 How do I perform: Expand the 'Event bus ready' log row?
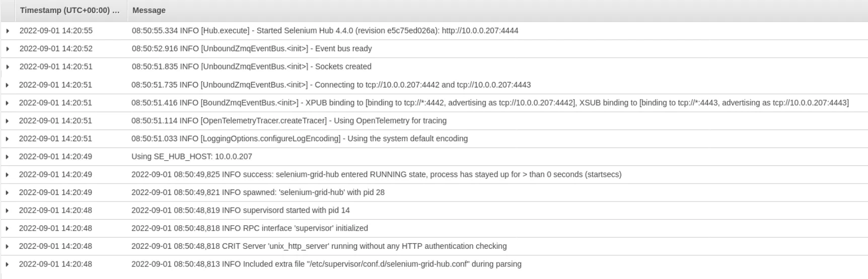point(8,49)
